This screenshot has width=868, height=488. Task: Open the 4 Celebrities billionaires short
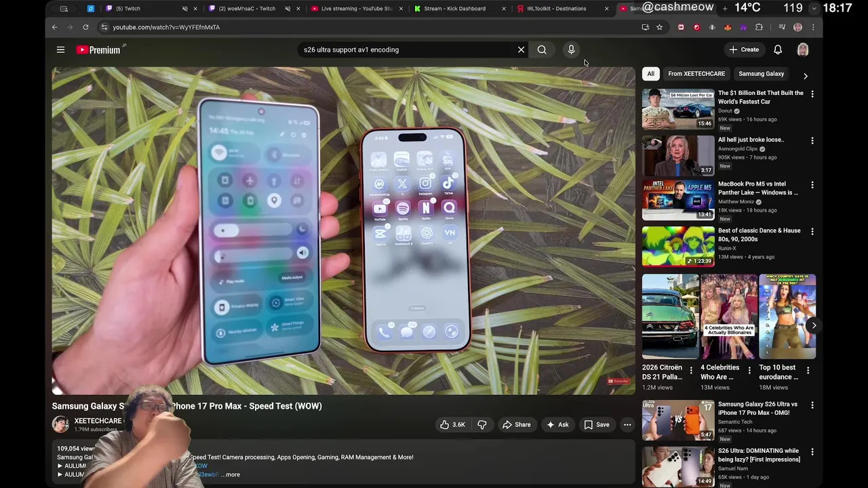[x=729, y=317]
